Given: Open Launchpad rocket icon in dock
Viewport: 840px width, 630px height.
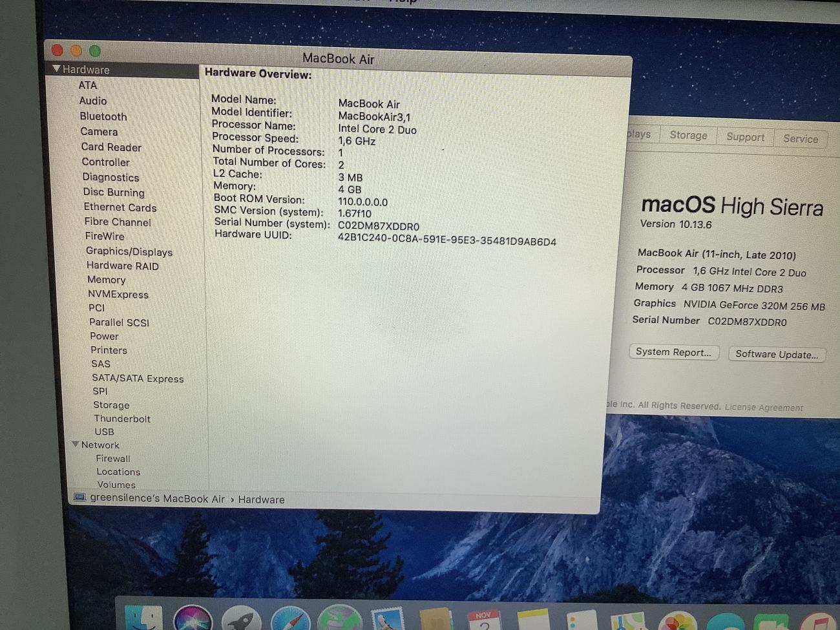Looking at the screenshot, I should 241,620.
